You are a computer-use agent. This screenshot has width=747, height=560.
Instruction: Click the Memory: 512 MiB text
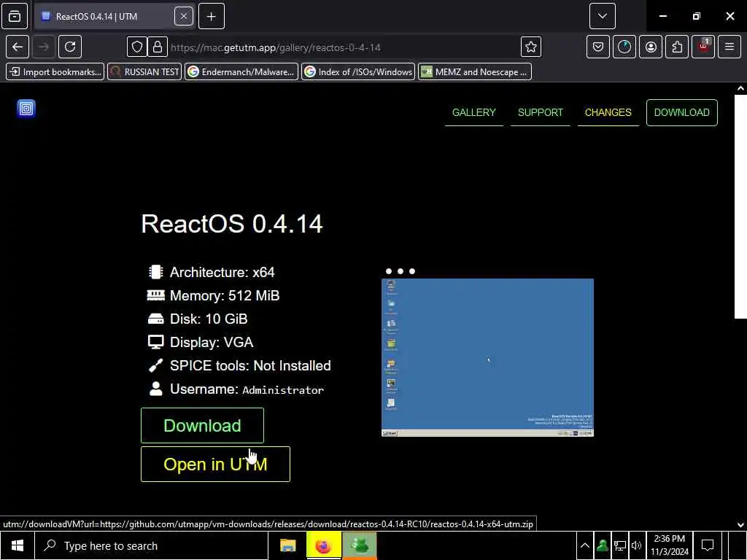click(225, 296)
